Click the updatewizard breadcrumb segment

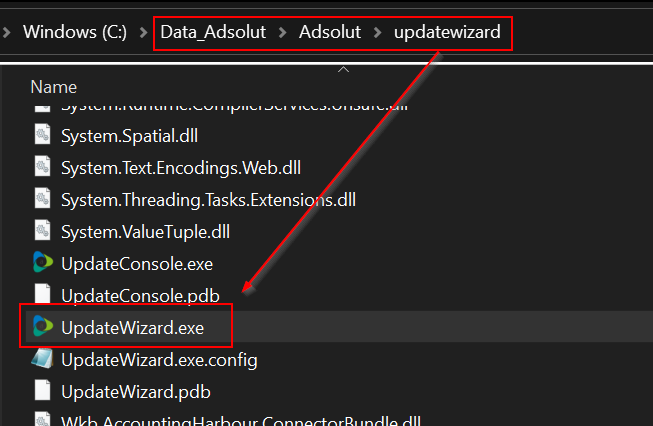click(x=447, y=32)
